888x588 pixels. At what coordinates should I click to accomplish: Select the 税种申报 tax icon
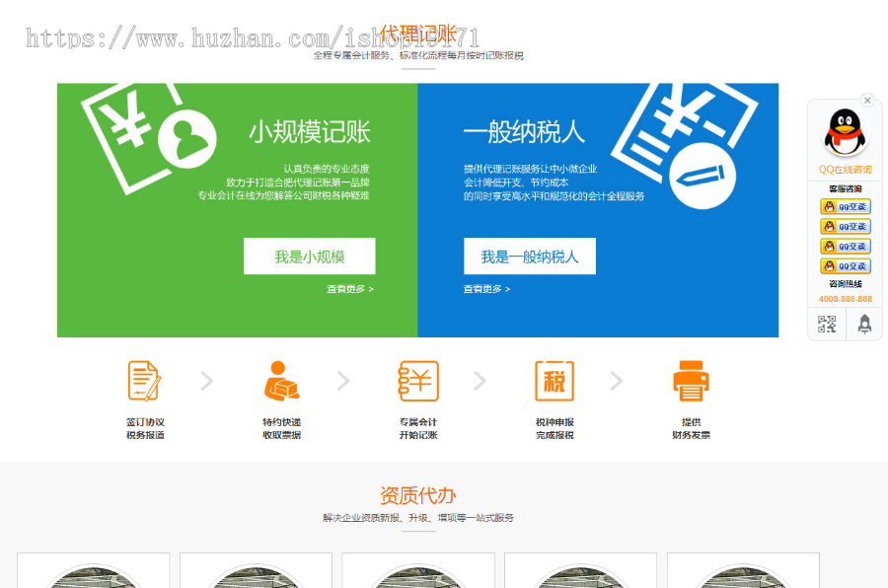[555, 381]
